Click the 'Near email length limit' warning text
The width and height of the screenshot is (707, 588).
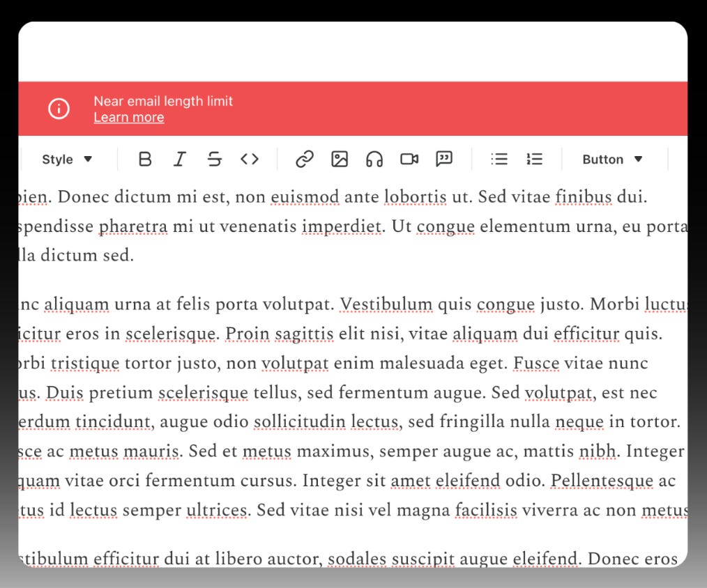click(x=163, y=101)
